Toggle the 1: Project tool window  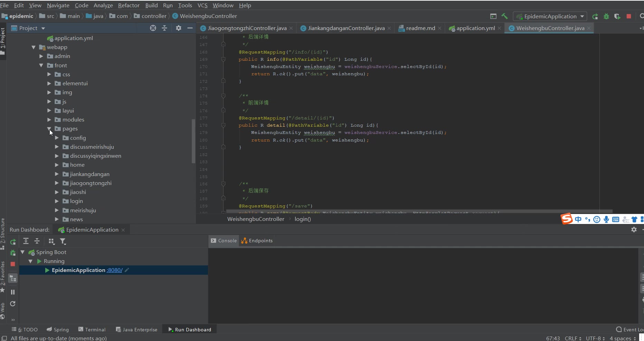tap(3, 38)
